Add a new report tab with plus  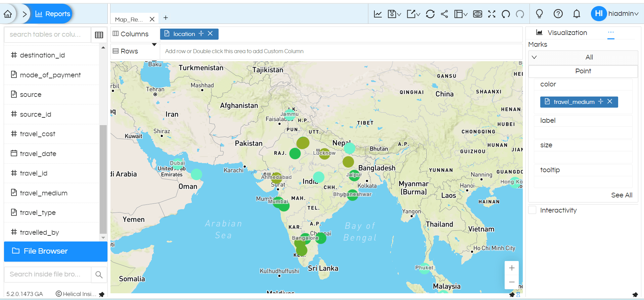[x=166, y=17]
